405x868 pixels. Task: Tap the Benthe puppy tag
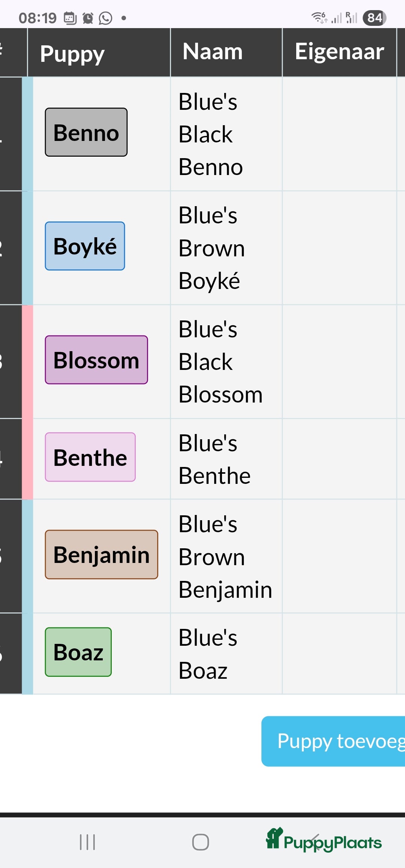(90, 457)
